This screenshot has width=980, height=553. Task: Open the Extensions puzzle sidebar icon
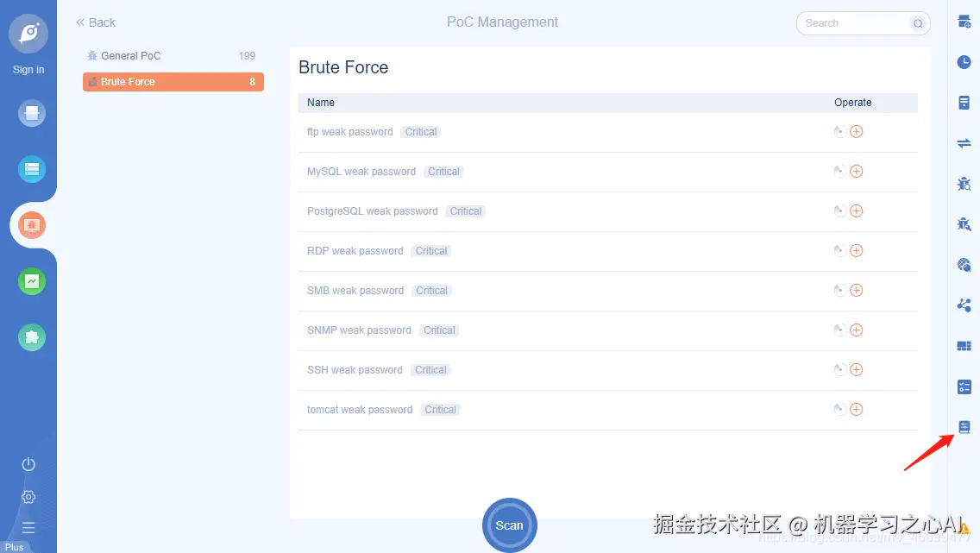tap(32, 337)
